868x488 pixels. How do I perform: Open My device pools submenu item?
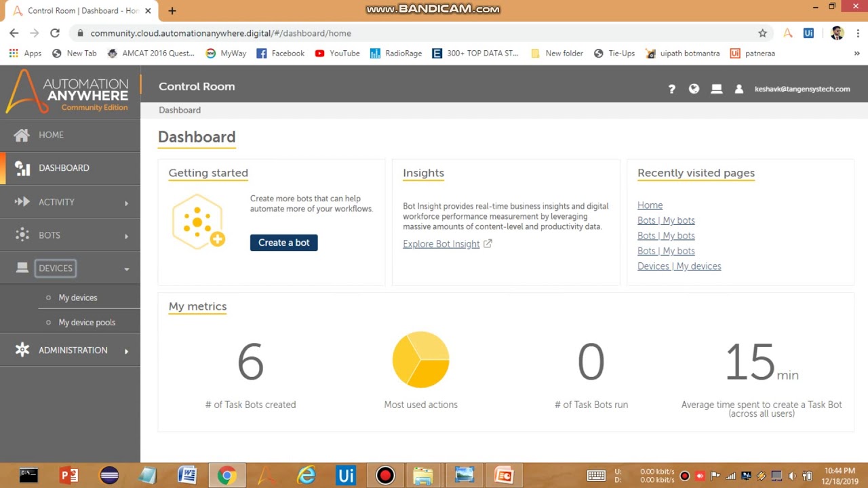tap(87, 323)
